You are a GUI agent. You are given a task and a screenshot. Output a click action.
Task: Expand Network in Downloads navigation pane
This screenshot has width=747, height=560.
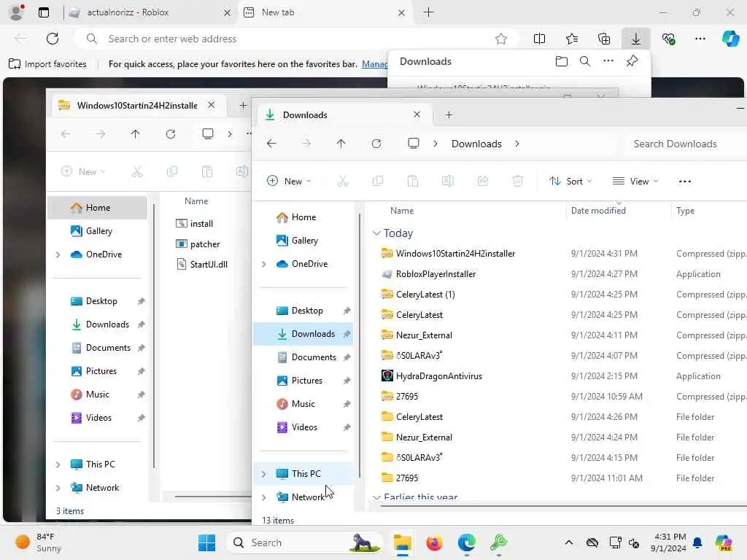pos(264,497)
